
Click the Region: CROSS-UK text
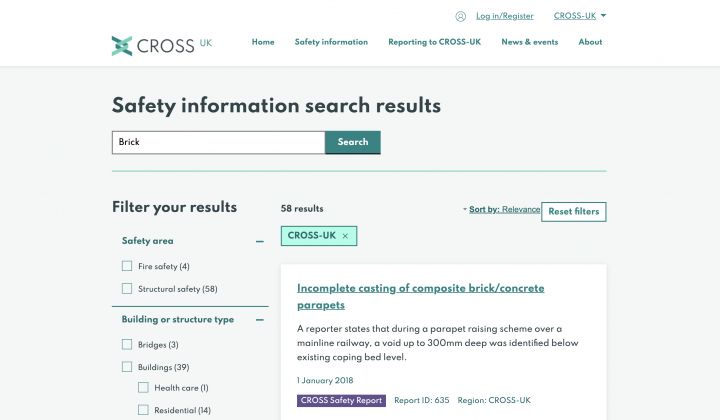point(494,401)
